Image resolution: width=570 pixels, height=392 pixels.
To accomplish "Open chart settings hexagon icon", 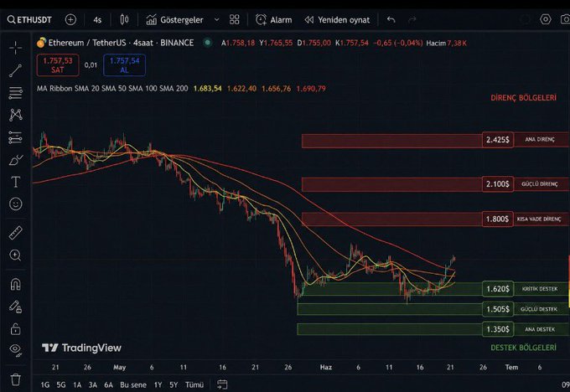I will [546, 19].
